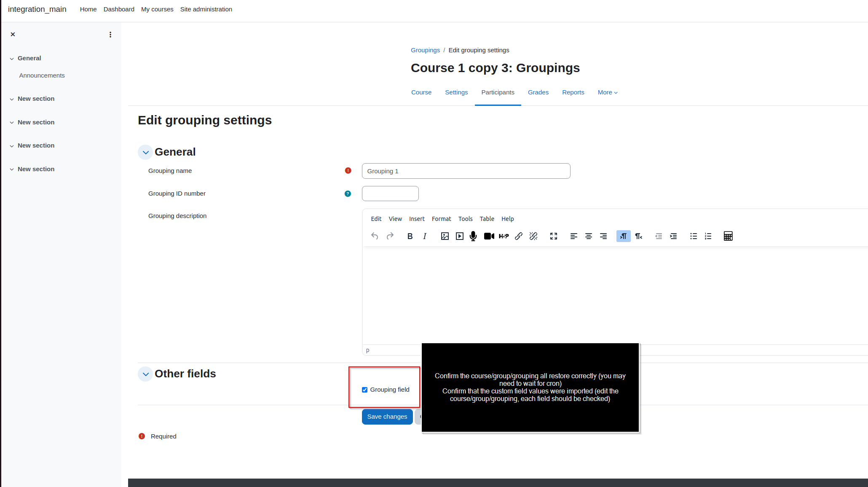Image resolution: width=868 pixels, height=487 pixels.
Task: Insert a bullet list
Action: click(x=694, y=236)
